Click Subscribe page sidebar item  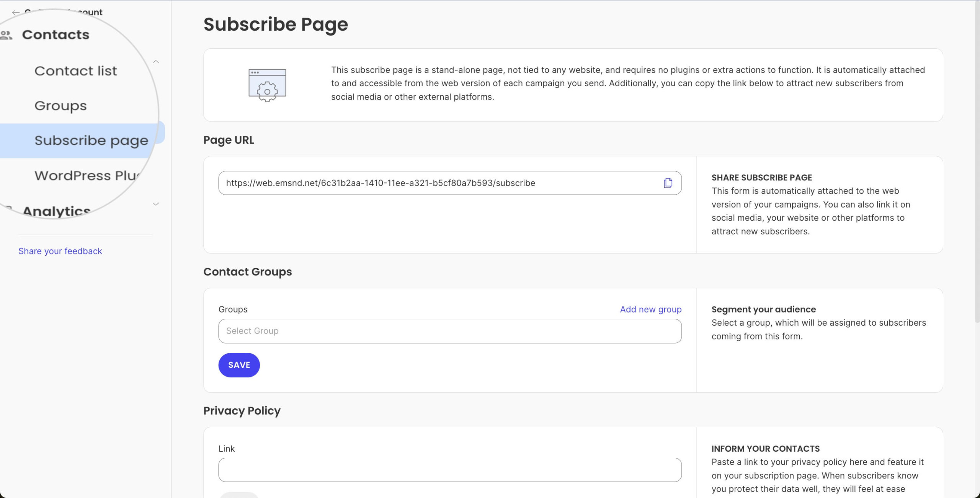pos(91,139)
